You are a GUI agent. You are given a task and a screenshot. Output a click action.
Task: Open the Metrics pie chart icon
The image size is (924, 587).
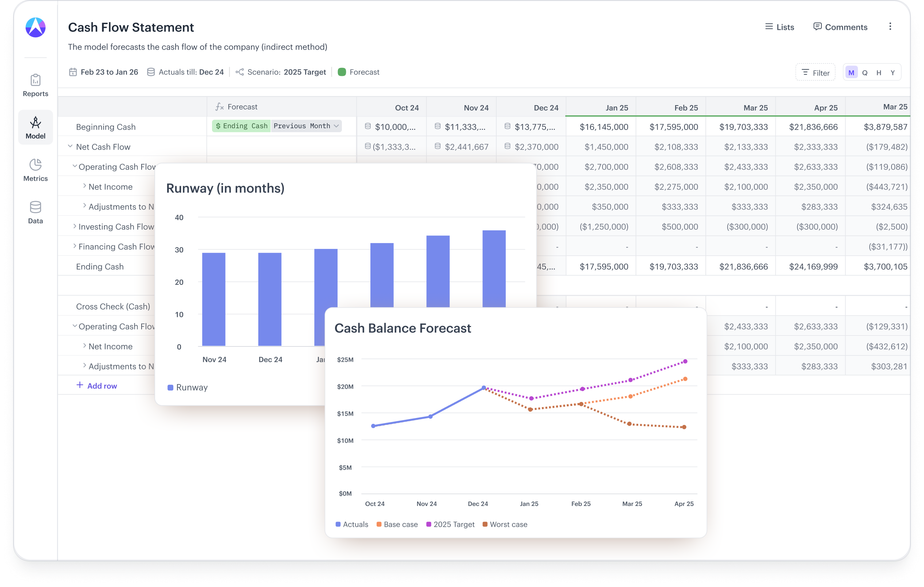tap(35, 165)
